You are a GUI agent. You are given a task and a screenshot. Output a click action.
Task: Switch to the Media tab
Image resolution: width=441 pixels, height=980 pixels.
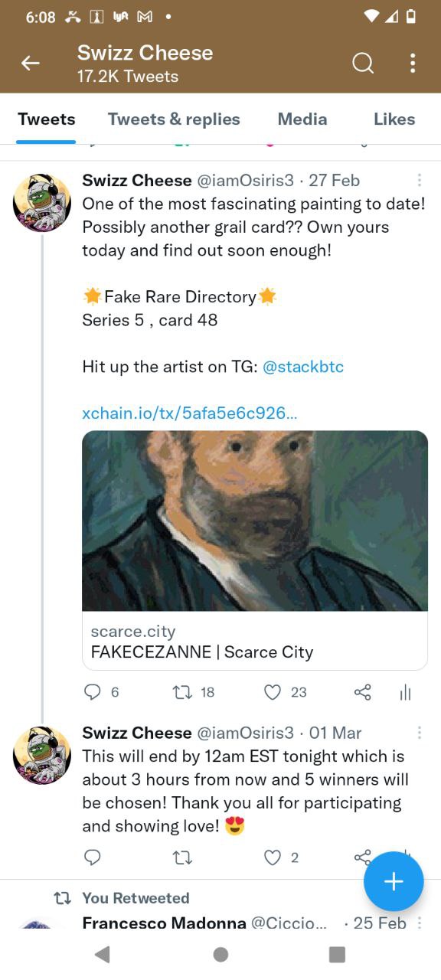tap(302, 119)
